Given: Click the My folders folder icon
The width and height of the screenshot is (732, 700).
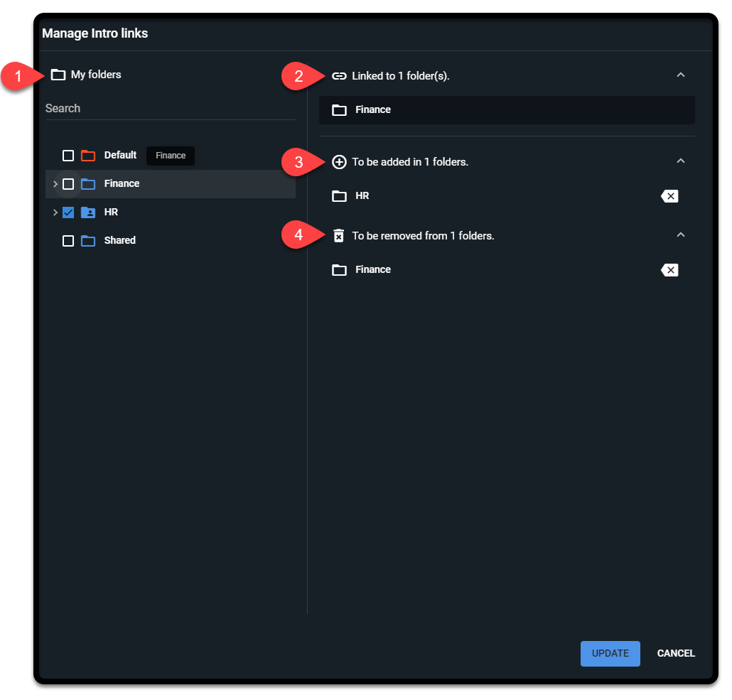Looking at the screenshot, I should 58,75.
